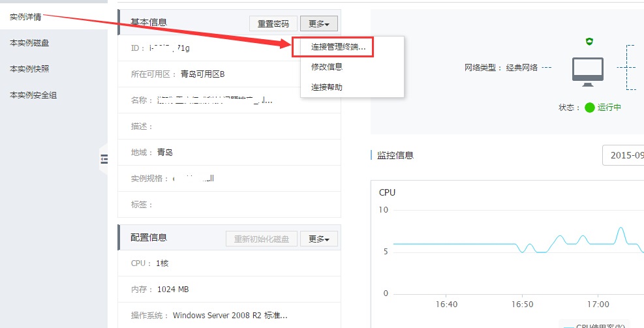Image resolution: width=644 pixels, height=328 pixels.
Task: Switch to the 实例详情 sidebar tab
Action: (26, 17)
